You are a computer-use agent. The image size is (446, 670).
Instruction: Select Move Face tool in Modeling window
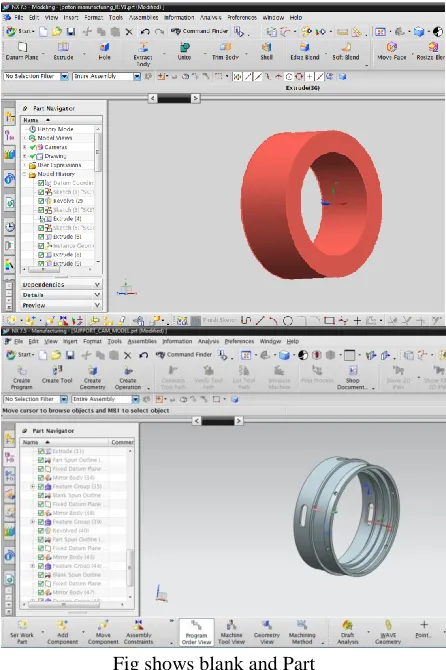tap(391, 51)
